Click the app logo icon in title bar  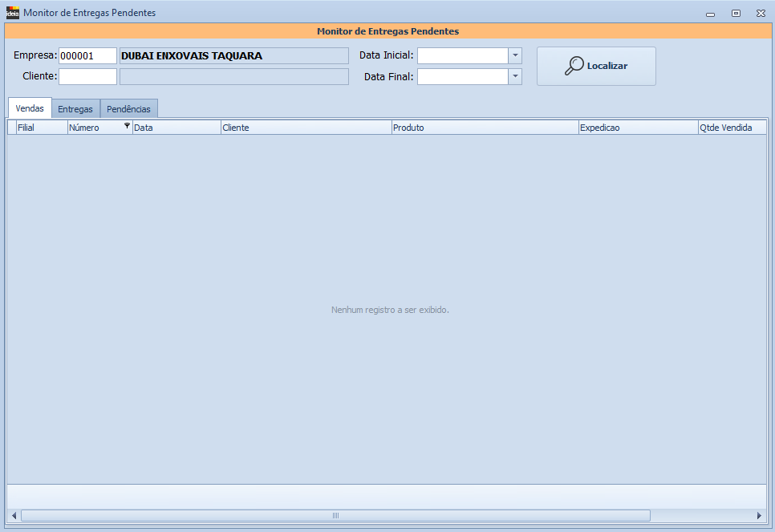pos(12,13)
